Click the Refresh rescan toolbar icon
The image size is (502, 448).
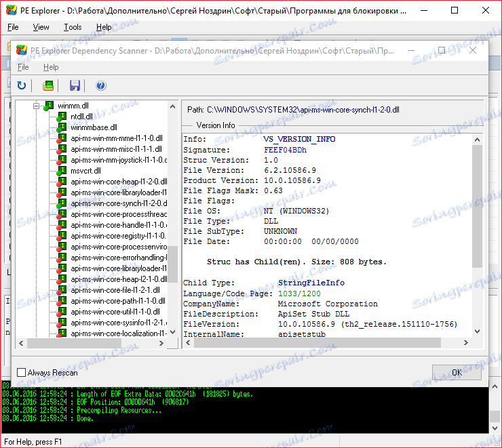click(22, 85)
